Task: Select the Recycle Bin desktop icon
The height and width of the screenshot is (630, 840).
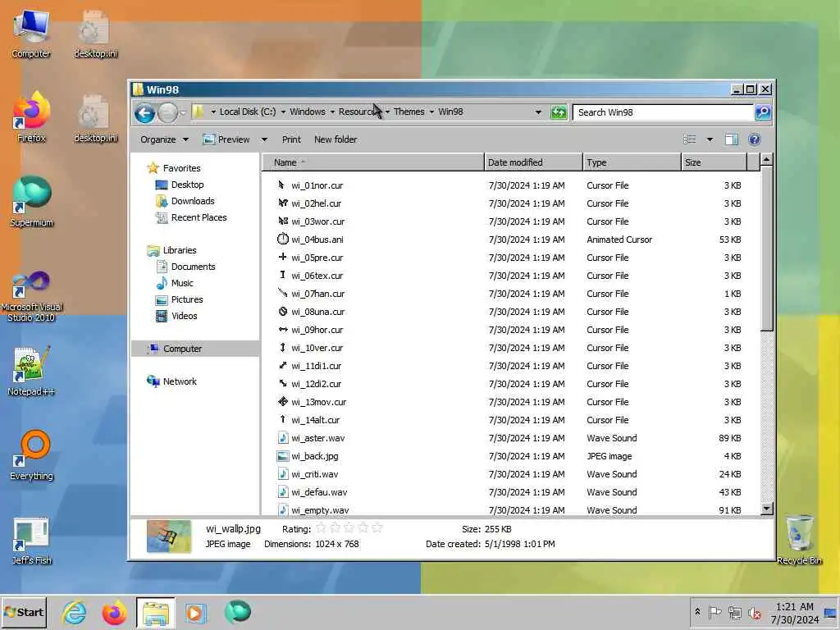Action: click(799, 539)
